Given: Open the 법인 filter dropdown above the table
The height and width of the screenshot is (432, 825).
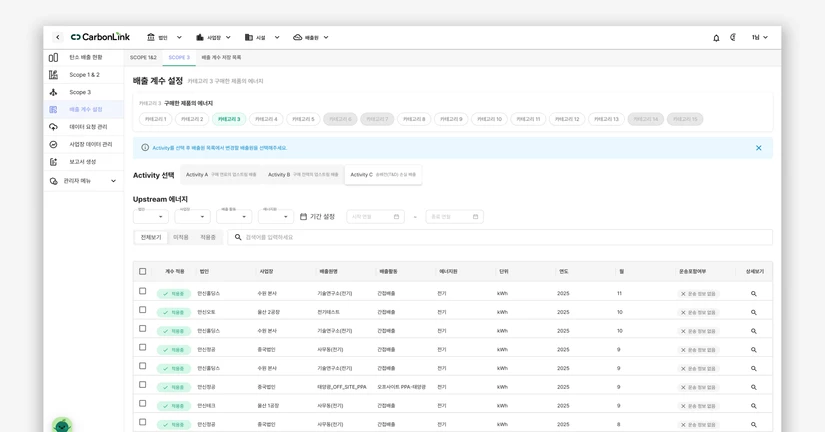Looking at the screenshot, I should 151,216.
